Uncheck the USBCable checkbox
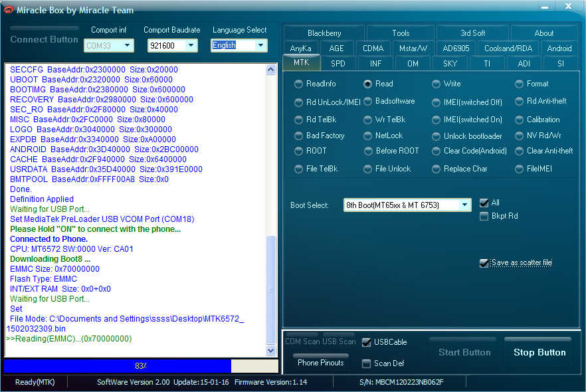 coord(367,342)
